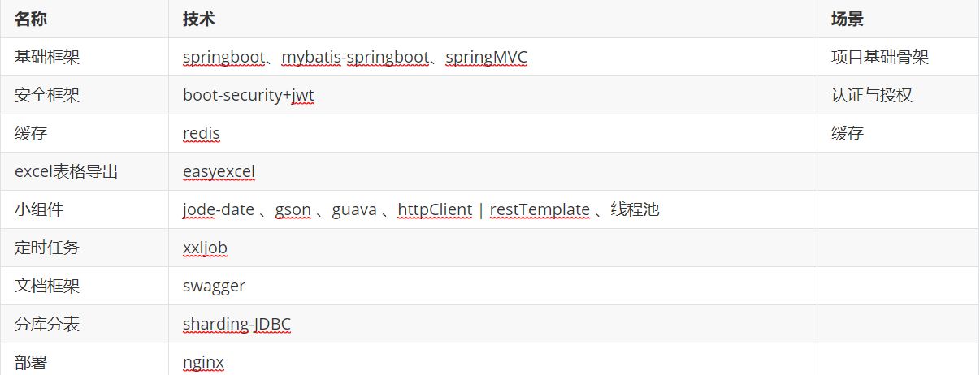980x375 pixels.
Task: Click the springboot text in the table
Action: tap(223, 58)
